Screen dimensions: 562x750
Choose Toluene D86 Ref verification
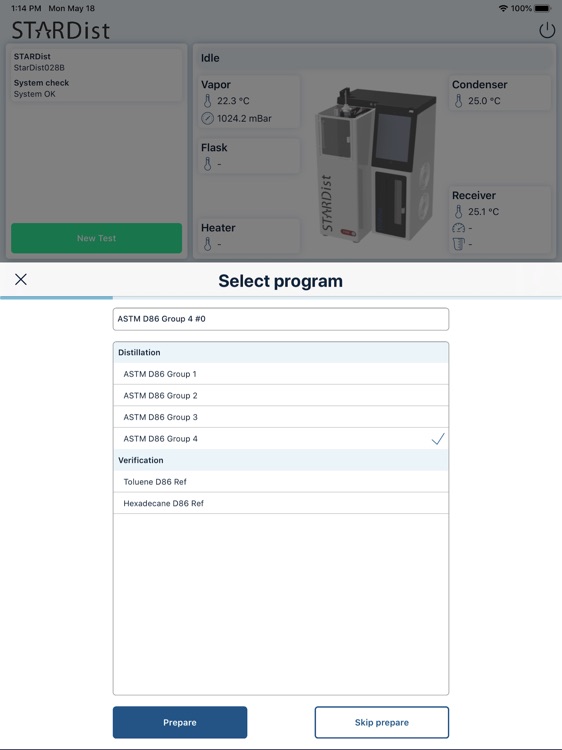click(x=281, y=482)
